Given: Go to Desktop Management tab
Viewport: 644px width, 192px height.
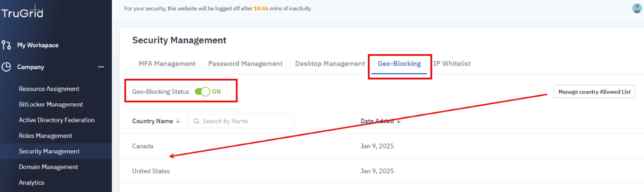Looking at the screenshot, I should pos(330,64).
